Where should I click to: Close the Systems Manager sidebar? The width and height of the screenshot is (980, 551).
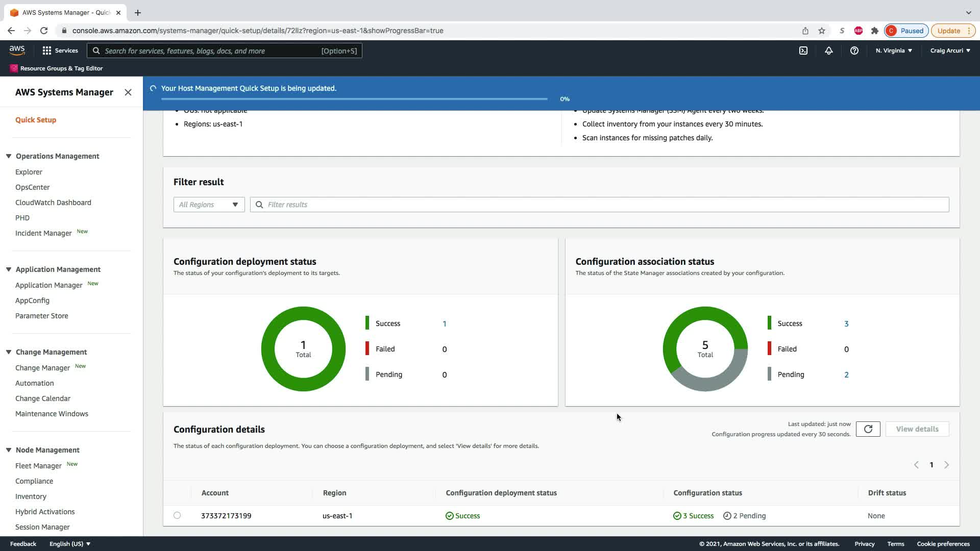tap(128, 92)
